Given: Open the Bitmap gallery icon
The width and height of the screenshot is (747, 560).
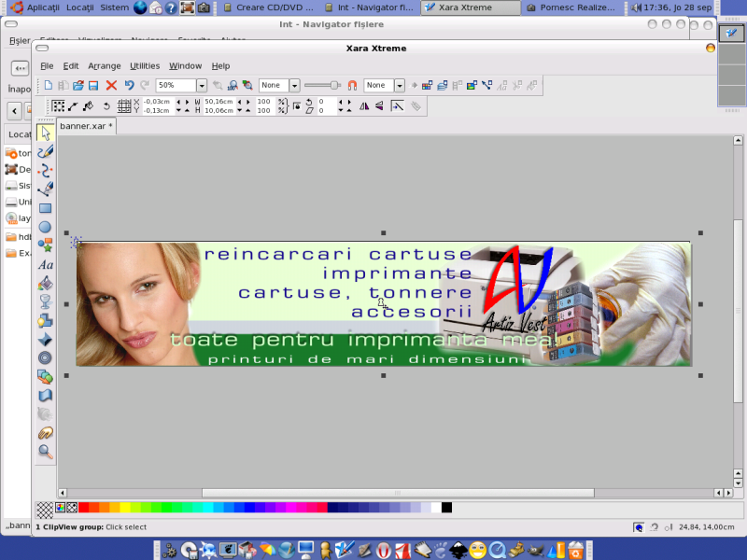Looking at the screenshot, I should [x=472, y=85].
